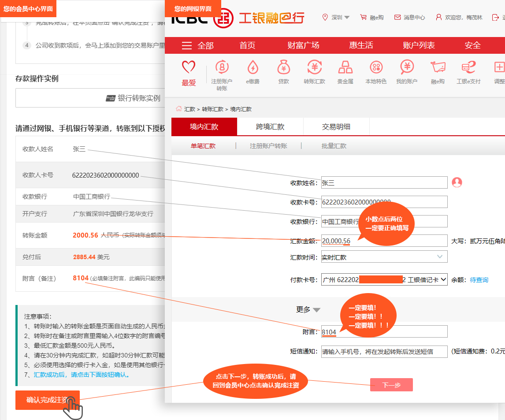Click the 汇款金额 input field
Viewport: 505px width, 420px height.
tap(384, 241)
